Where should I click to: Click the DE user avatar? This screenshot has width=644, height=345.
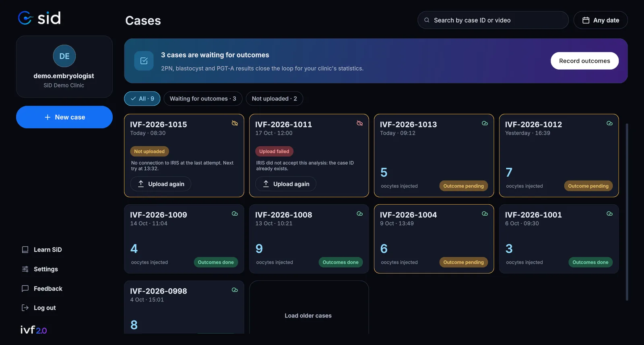click(64, 56)
